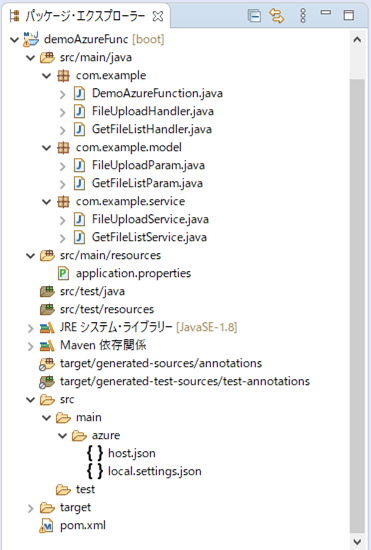
Task: Click the application.properties file icon
Action: (x=63, y=273)
